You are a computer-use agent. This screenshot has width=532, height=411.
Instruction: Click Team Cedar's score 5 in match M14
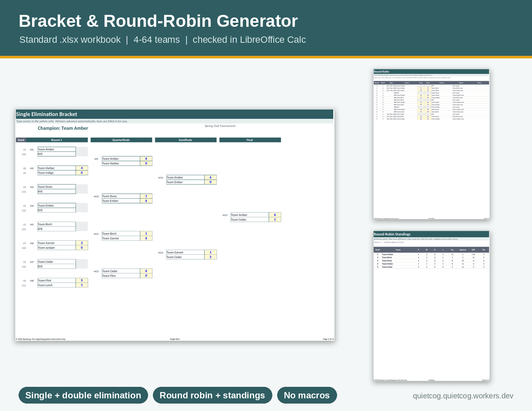(211, 257)
